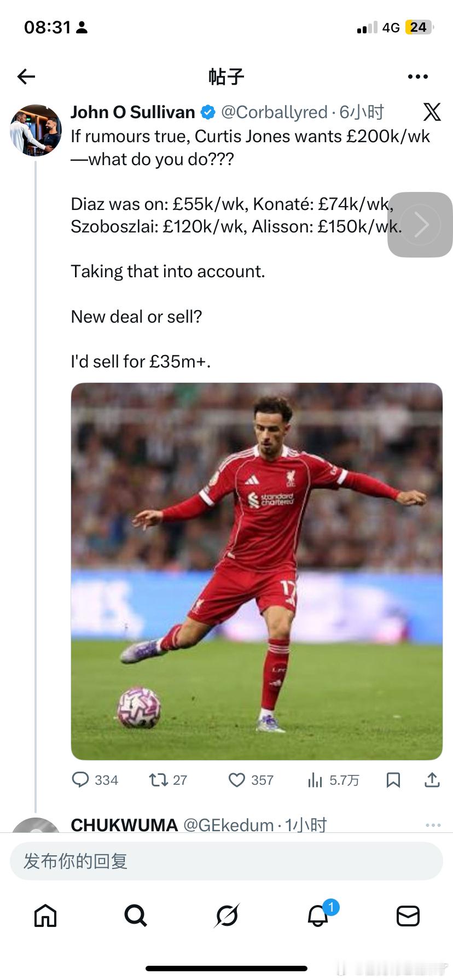Go to the Home tab
Viewport: 453px width, 980px height.
[45, 915]
